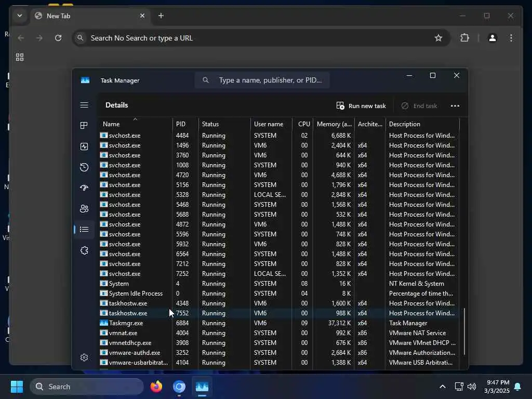
Task: Open volume control in system tray
Action: point(472,387)
